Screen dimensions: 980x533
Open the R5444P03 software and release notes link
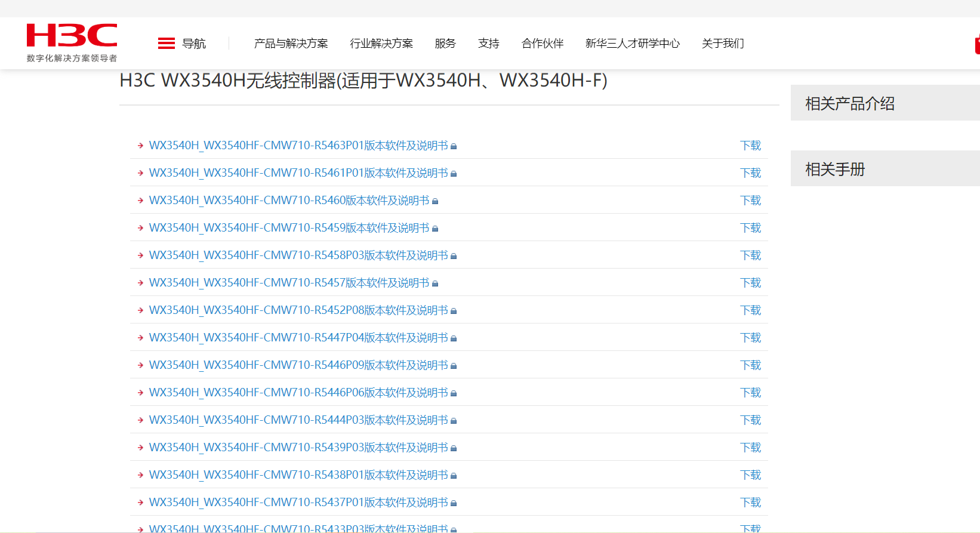(298, 420)
